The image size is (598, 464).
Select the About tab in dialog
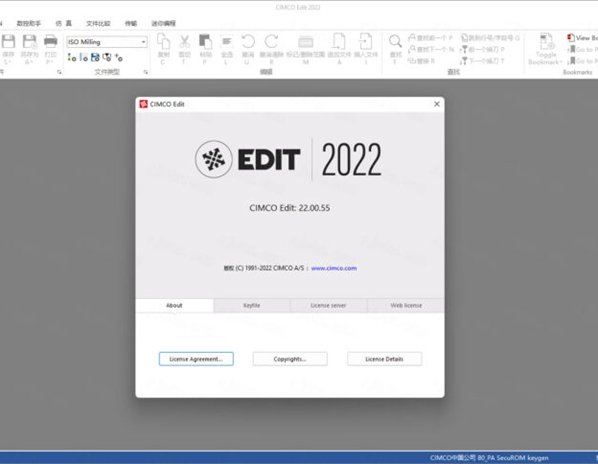pos(174,305)
